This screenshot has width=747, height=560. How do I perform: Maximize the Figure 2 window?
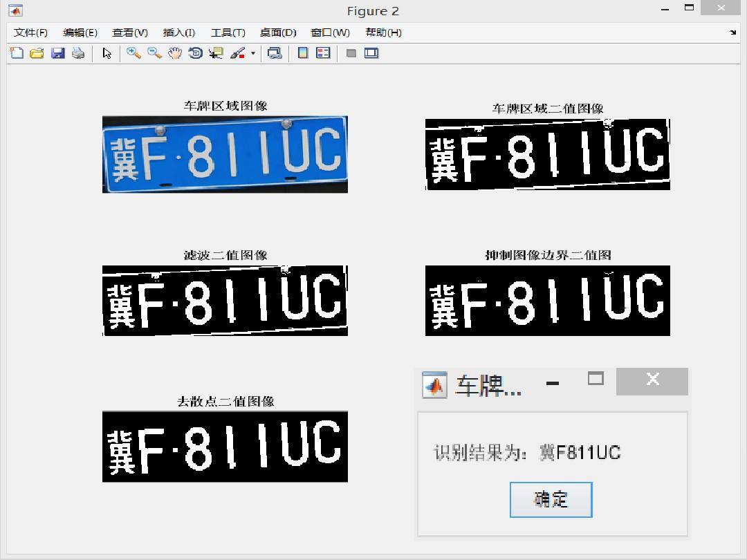pyautogui.click(x=689, y=8)
